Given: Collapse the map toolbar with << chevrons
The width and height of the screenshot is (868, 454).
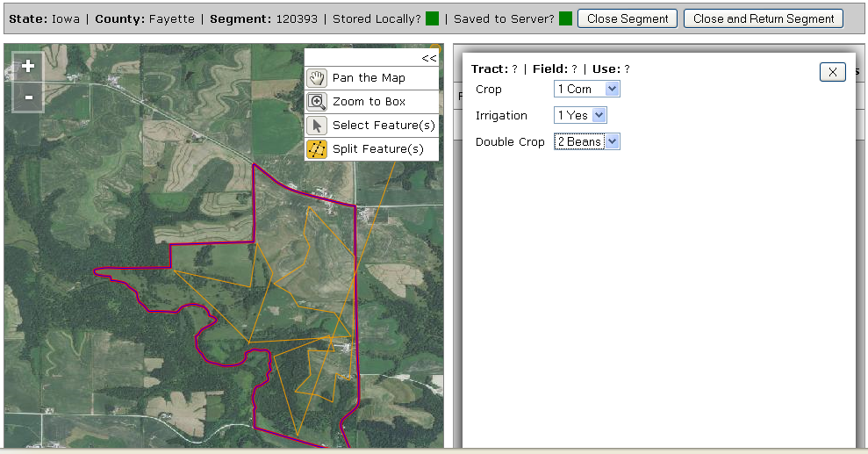Looking at the screenshot, I should pyautogui.click(x=428, y=58).
